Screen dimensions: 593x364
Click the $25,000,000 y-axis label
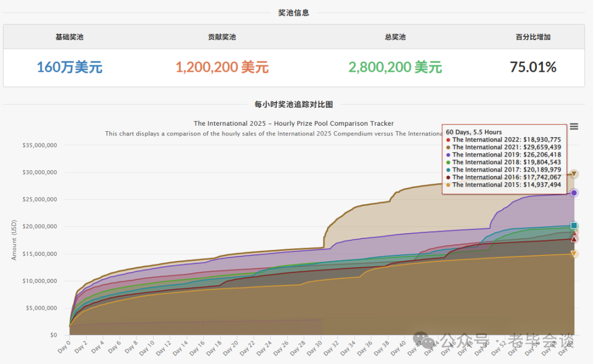point(40,200)
